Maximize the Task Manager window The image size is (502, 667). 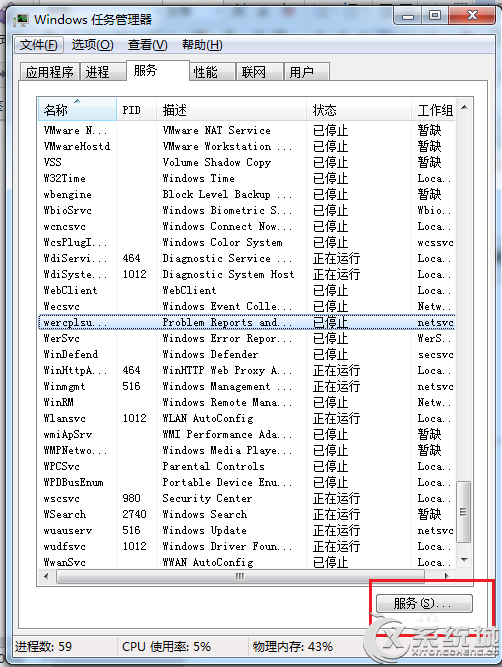(435, 16)
